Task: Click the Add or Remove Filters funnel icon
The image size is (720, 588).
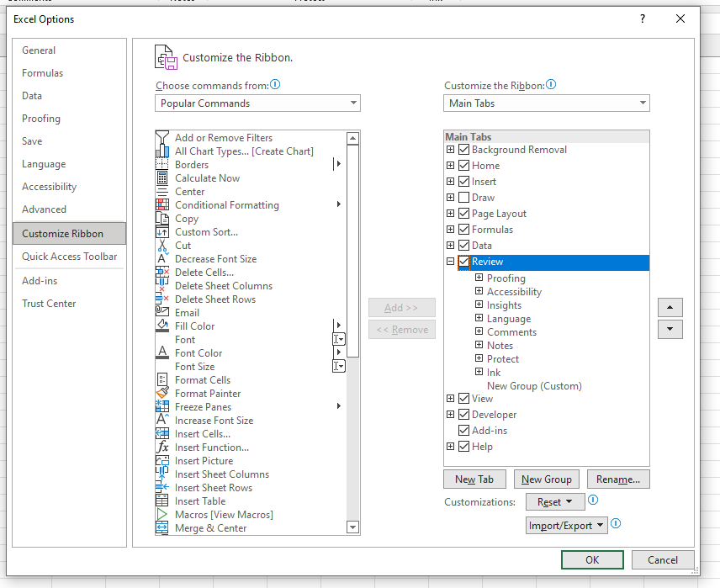Action: [162, 137]
